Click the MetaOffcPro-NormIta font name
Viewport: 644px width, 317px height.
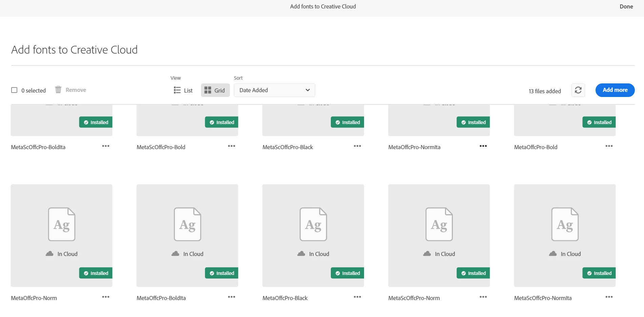pyautogui.click(x=414, y=147)
